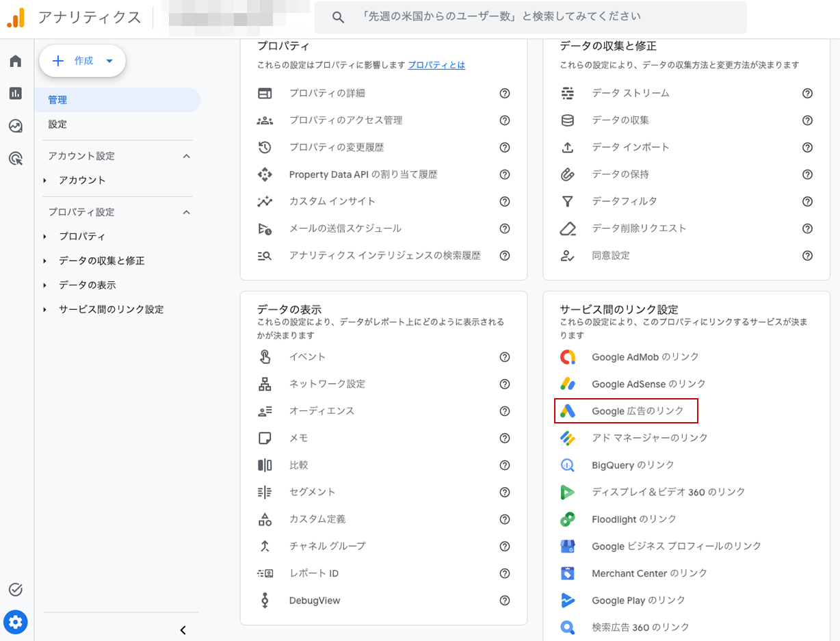Image resolution: width=840 pixels, height=641 pixels.
Task: Click the データ削除リクエスト eraser icon
Action: coord(567,228)
